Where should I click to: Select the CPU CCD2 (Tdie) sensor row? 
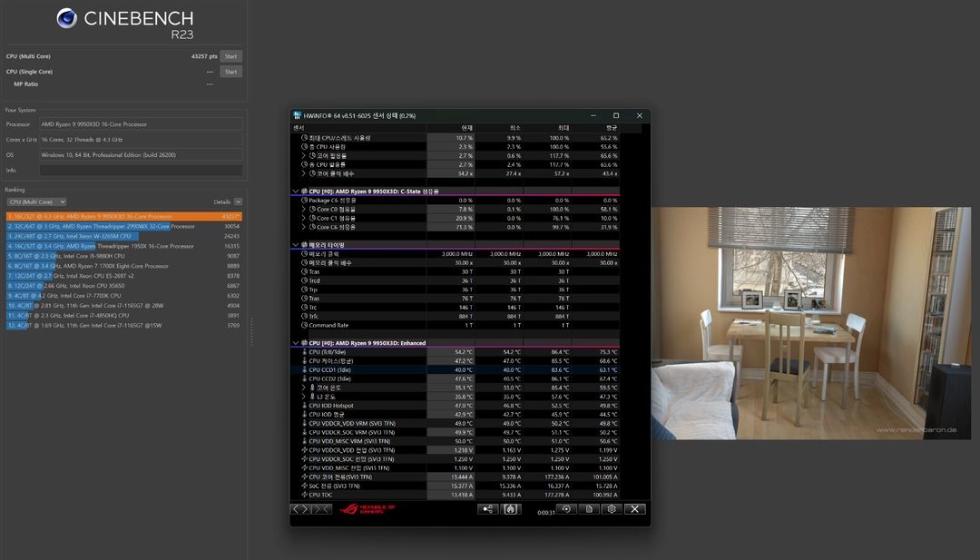[455, 378]
